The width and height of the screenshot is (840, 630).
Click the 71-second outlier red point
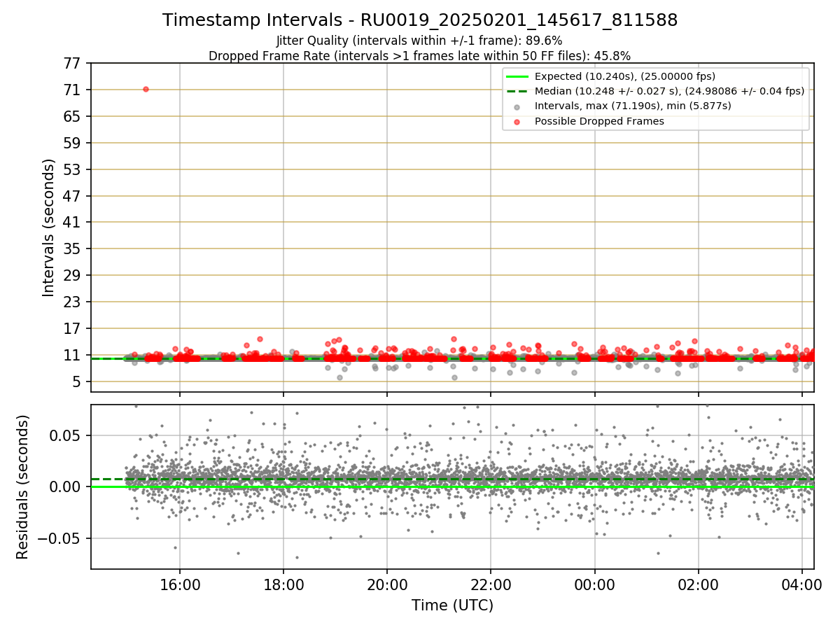(x=146, y=89)
